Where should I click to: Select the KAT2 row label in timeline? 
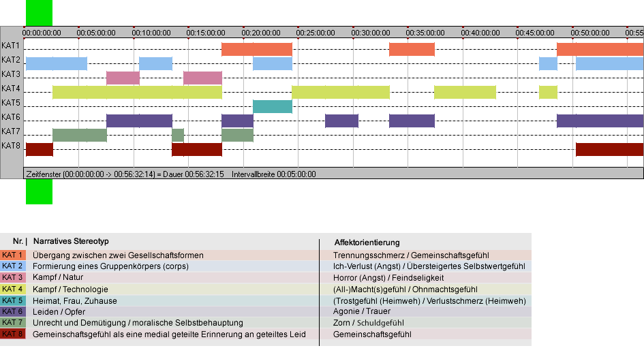11,60
